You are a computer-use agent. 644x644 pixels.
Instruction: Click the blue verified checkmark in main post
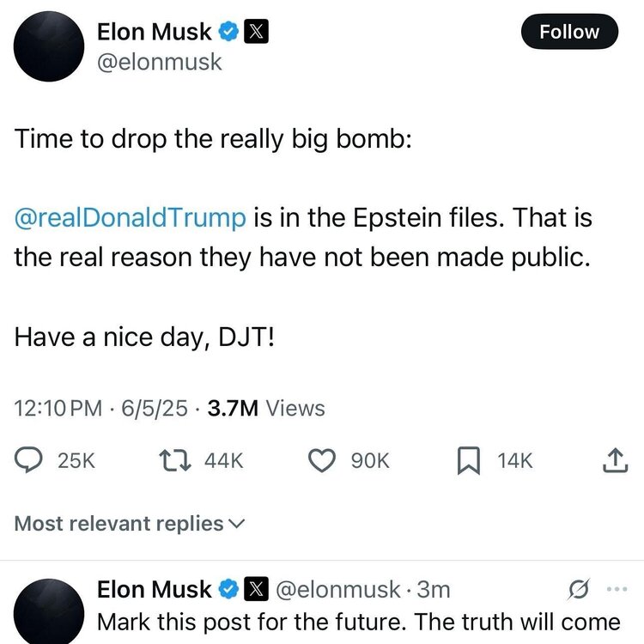[x=228, y=32]
